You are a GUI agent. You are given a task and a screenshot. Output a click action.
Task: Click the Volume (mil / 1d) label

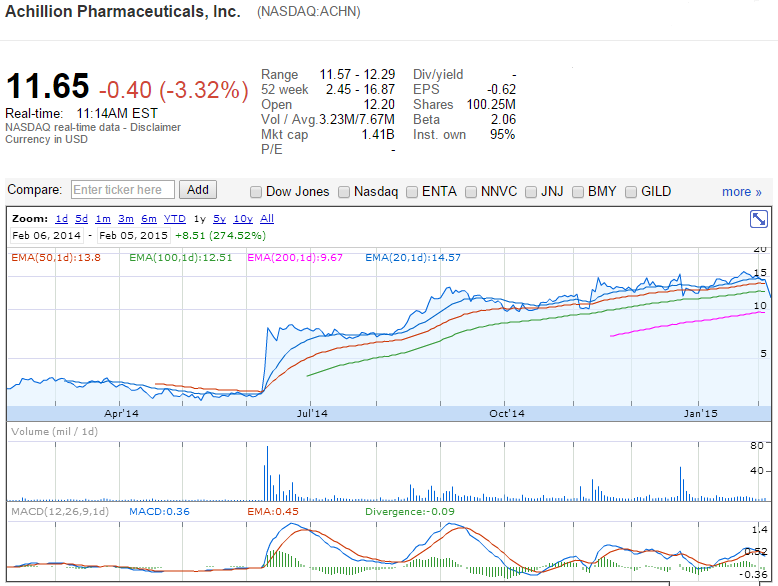coord(55,432)
